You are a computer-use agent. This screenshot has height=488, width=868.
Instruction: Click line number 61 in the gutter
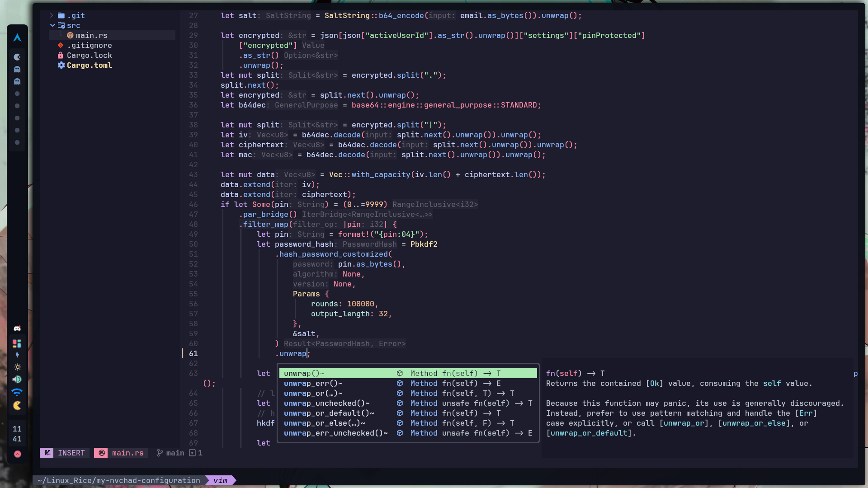click(193, 353)
